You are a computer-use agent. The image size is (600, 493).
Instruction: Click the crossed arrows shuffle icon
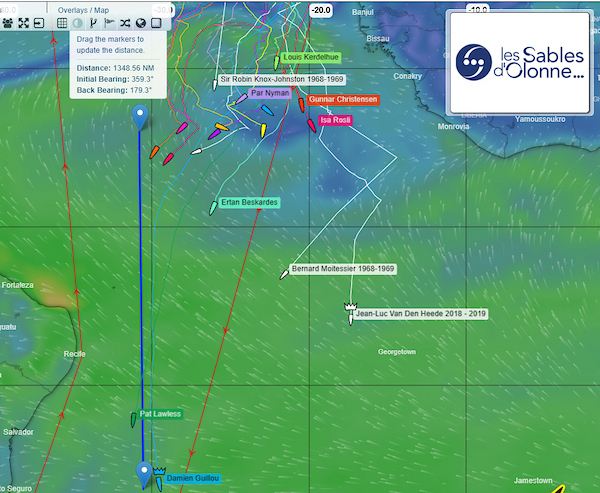125,23
